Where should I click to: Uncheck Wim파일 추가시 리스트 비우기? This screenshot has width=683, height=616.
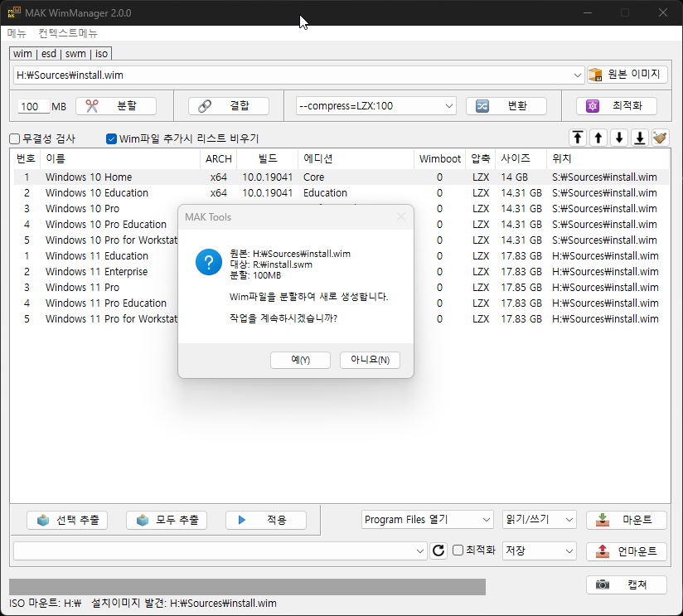(112, 139)
